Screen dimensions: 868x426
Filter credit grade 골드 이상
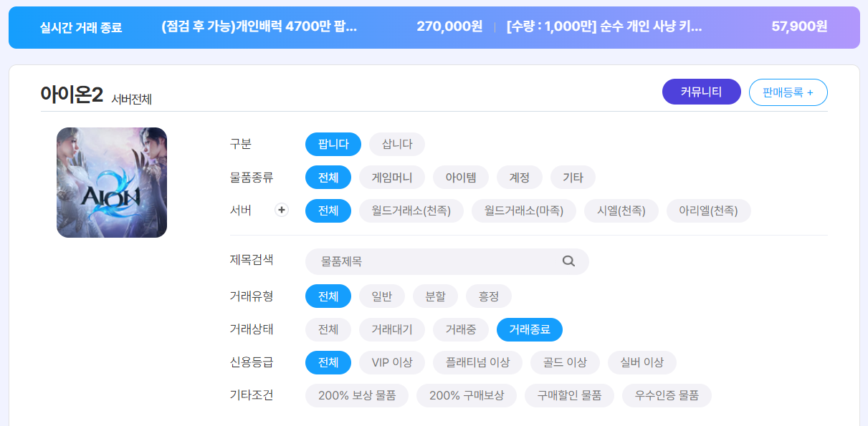click(x=566, y=362)
